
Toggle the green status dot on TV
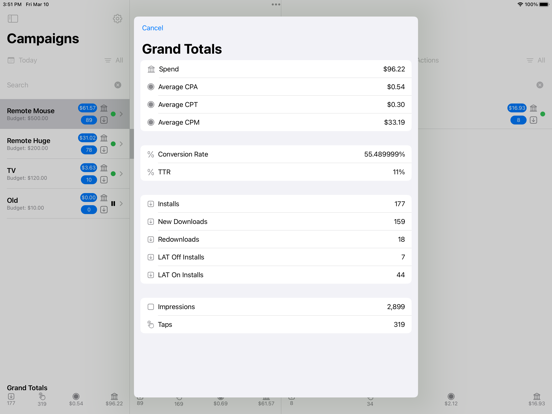[x=113, y=174]
